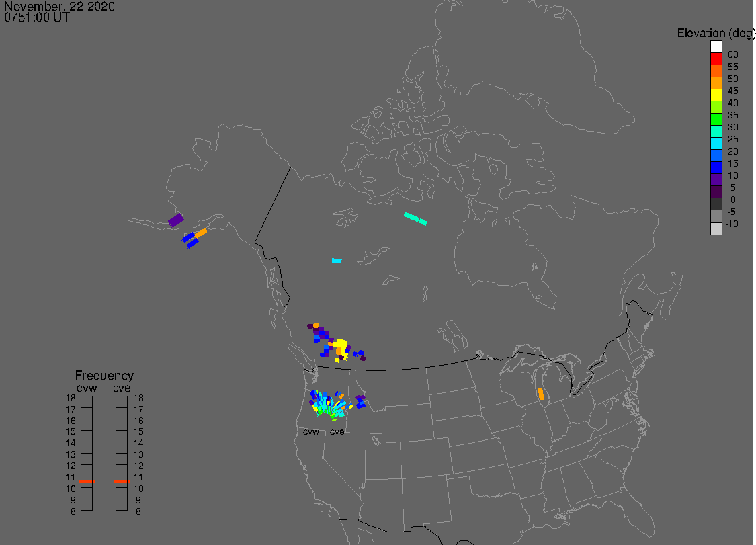Click the aquamarine echo streak in northern Canada
Screen dimensions: 756x545
(415, 218)
